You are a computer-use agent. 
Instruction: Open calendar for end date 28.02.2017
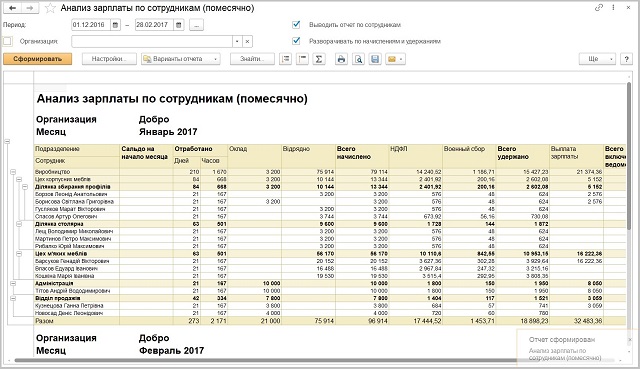tap(179, 25)
